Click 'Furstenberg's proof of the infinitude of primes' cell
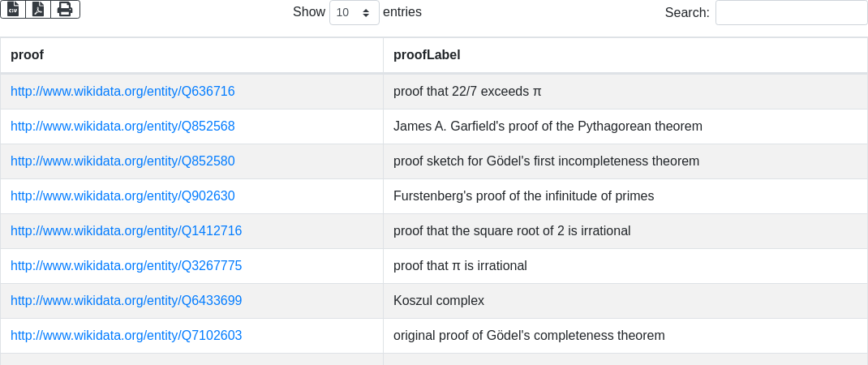 click(523, 196)
